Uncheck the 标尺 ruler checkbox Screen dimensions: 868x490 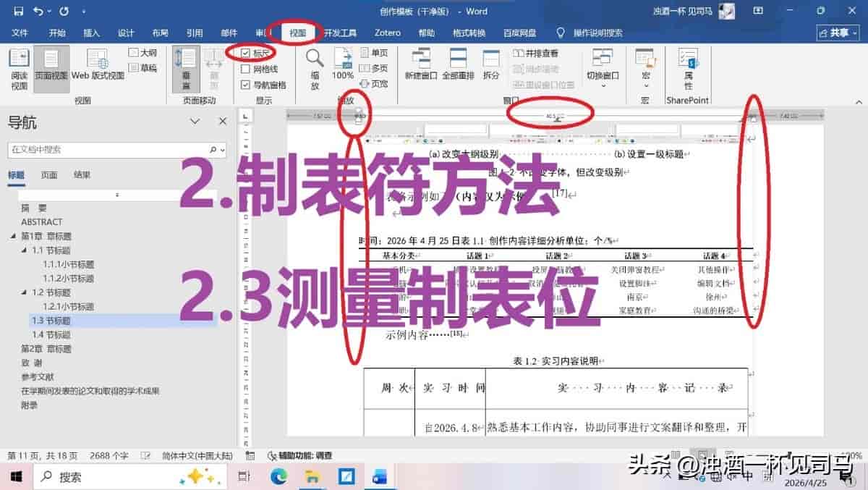tap(246, 53)
